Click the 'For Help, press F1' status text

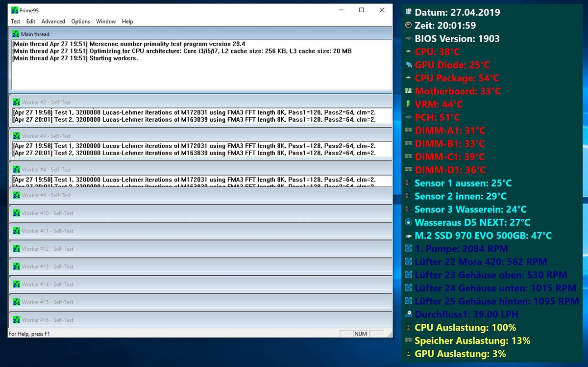(29, 334)
